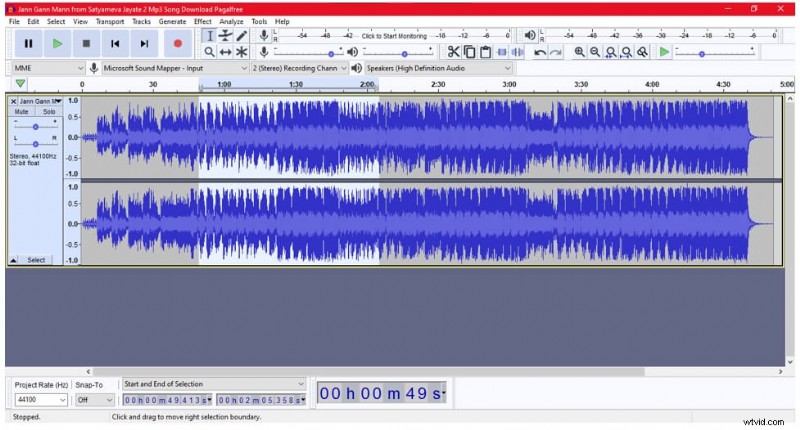Skip to start of the track
This screenshot has height=430, width=800.
(115, 44)
